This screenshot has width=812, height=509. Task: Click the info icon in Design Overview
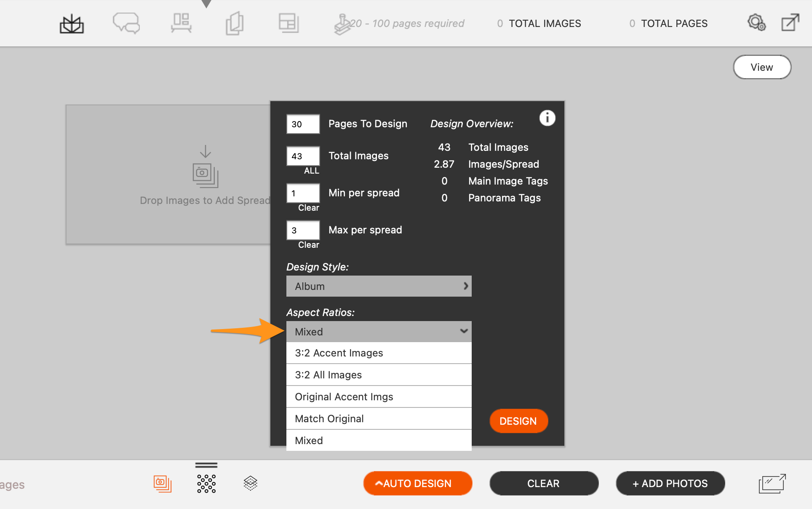(547, 118)
